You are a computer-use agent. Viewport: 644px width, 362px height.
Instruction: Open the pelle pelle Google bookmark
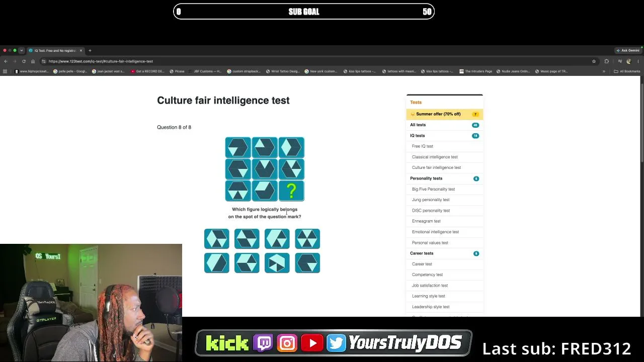pyautogui.click(x=70, y=71)
